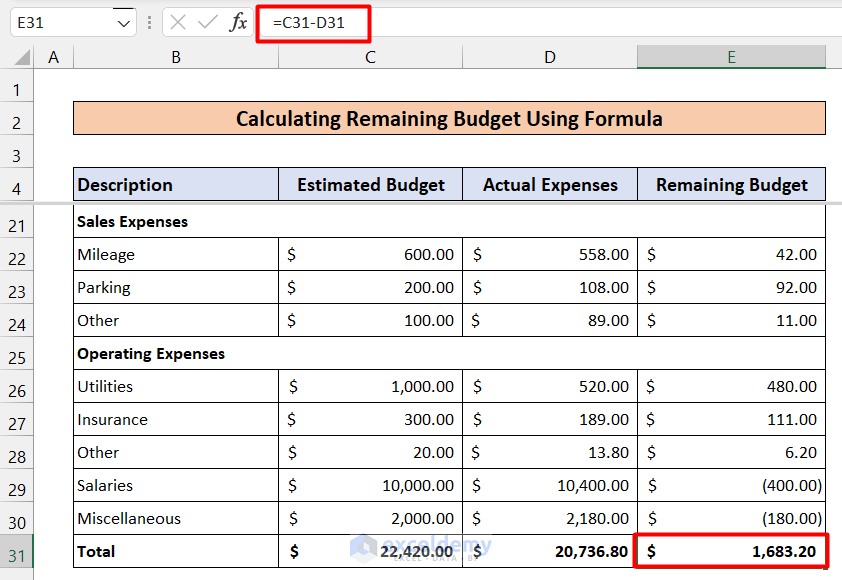The image size is (842, 580).
Task: Select the column E header
Action: pos(731,57)
